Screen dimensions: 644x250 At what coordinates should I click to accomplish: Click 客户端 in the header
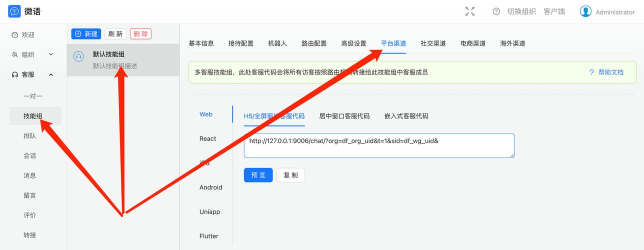pyautogui.click(x=554, y=11)
